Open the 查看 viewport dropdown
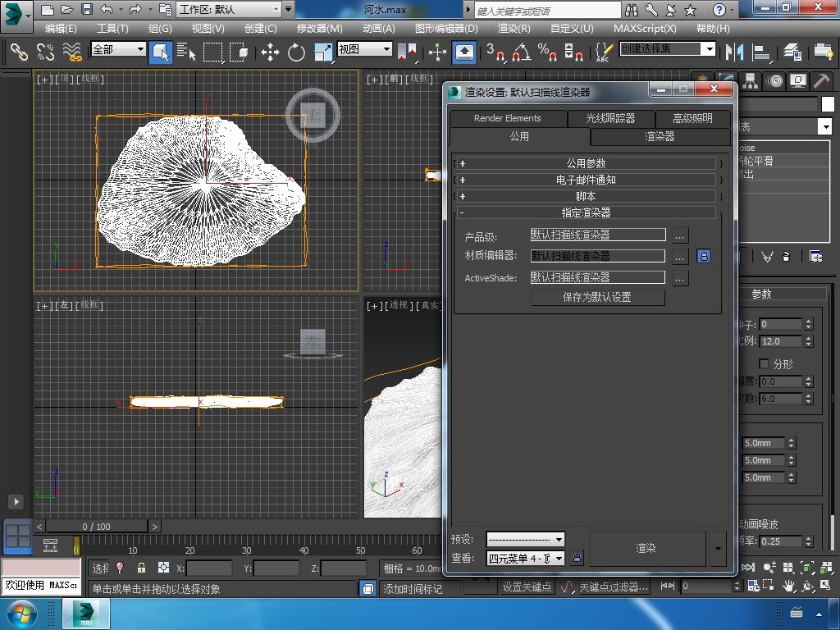This screenshot has width=840, height=630. tap(525, 558)
